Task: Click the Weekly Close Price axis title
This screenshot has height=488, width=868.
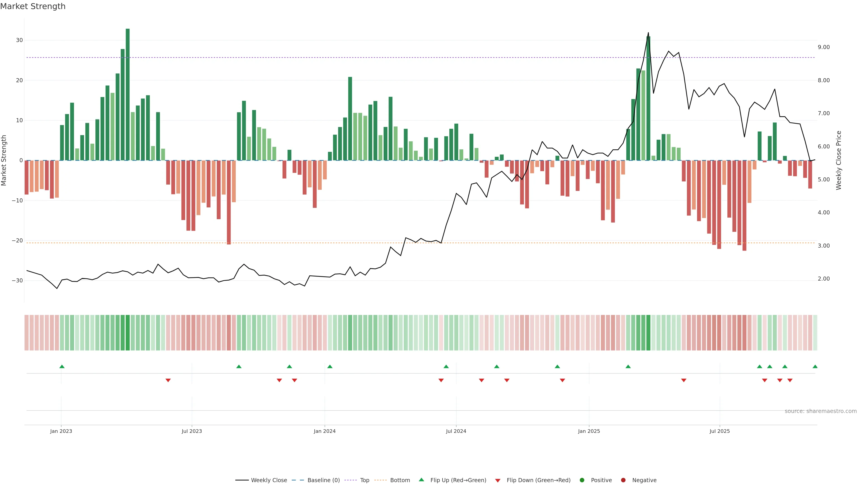Action: pos(839,160)
